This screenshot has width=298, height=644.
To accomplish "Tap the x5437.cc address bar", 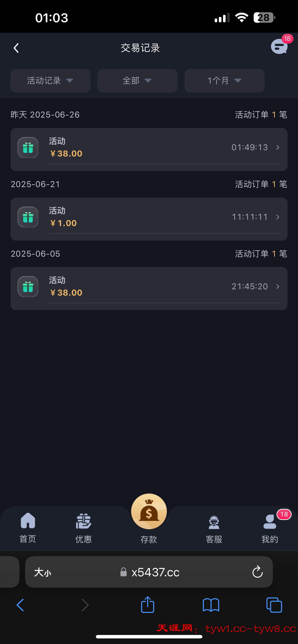I will pos(155,572).
